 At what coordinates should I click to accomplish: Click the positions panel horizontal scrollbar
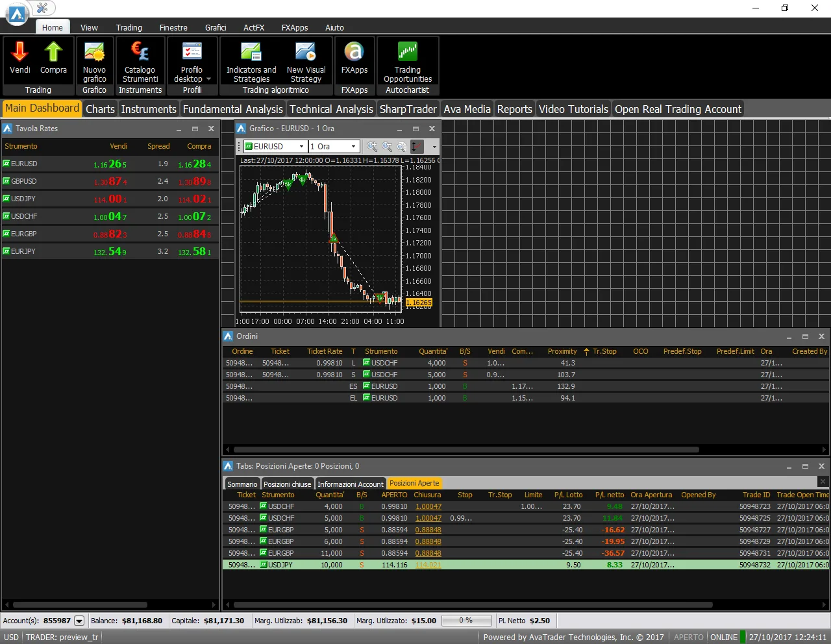(473, 604)
